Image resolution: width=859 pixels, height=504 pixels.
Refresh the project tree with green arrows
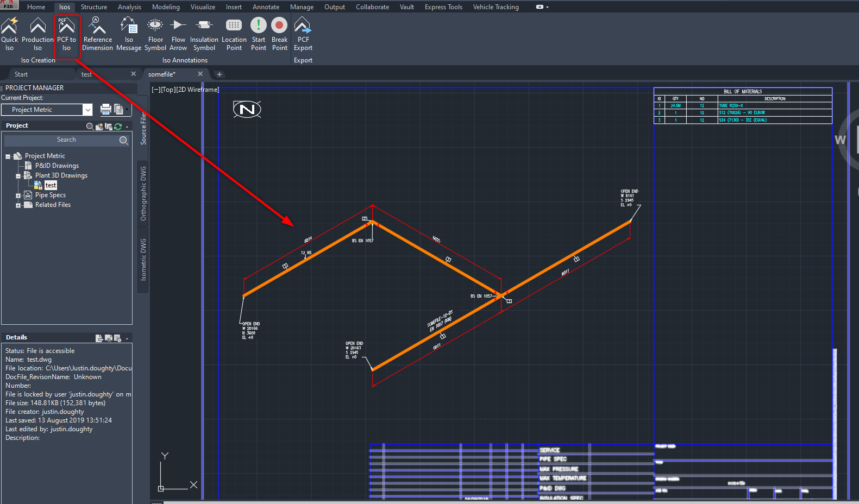[118, 126]
